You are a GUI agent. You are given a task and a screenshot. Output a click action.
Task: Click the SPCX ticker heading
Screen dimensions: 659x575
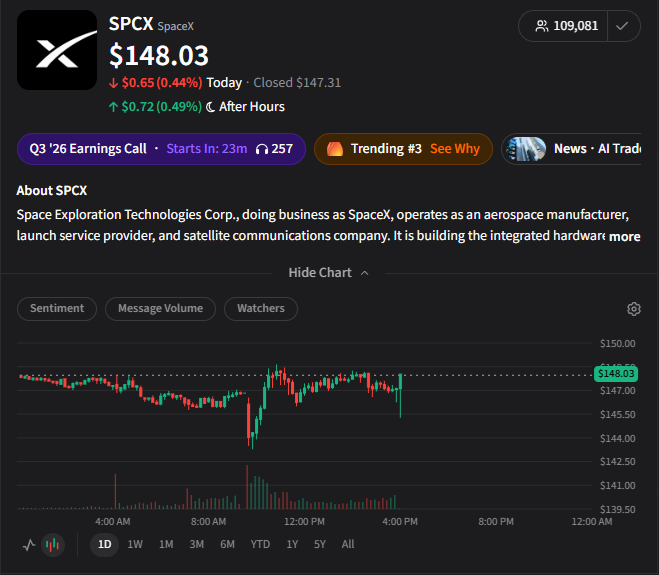click(131, 24)
